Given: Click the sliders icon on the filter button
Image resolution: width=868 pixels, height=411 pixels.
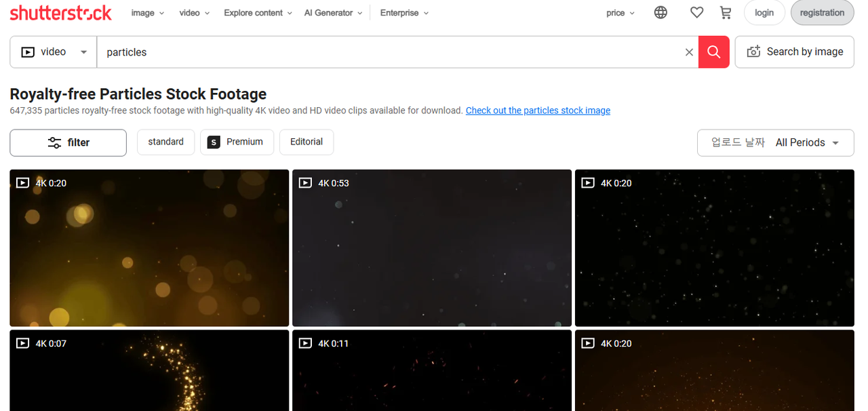Looking at the screenshot, I should coord(54,142).
